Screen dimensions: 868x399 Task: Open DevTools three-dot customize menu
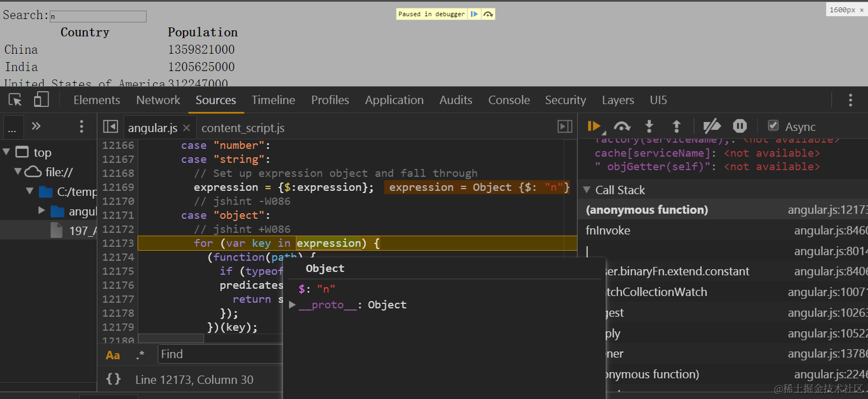(850, 100)
